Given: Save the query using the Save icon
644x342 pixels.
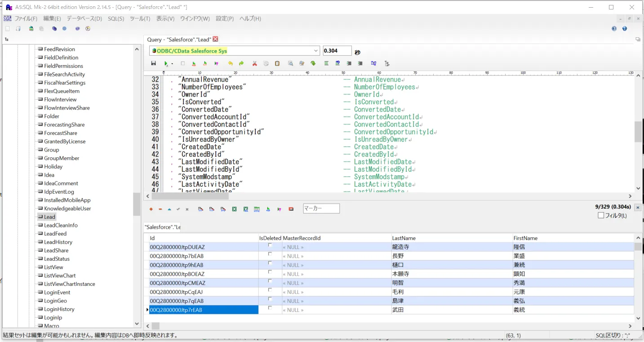Looking at the screenshot, I should (x=153, y=63).
